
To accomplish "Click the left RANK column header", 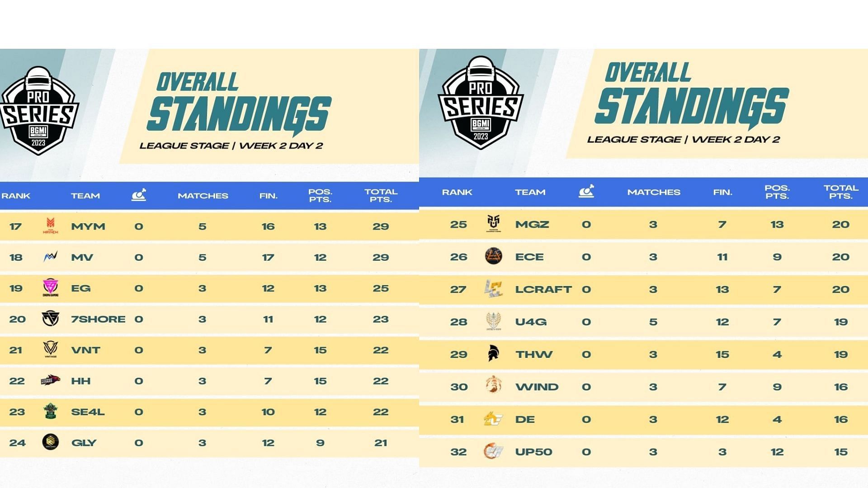I will (16, 196).
